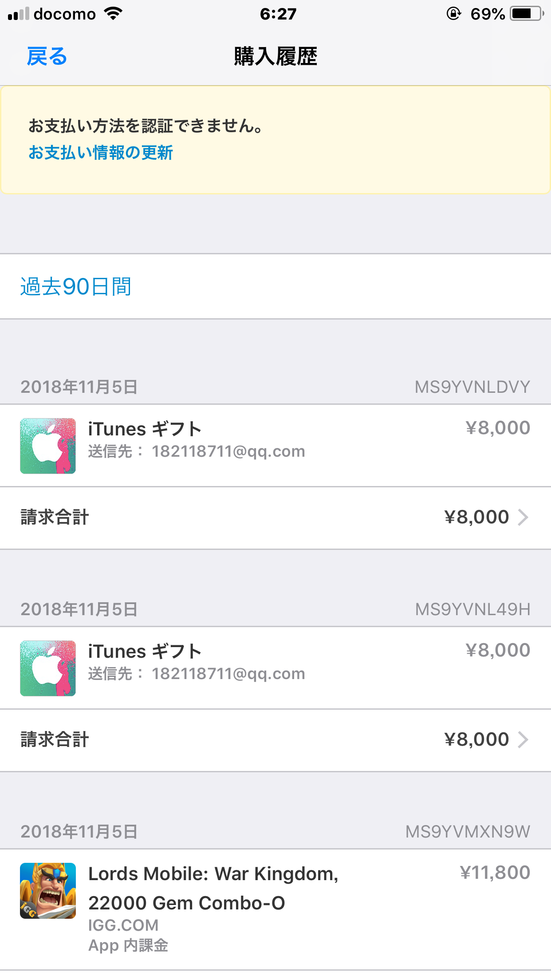Viewport: 551px width, 980px height.
Task: Select the order ID MS9YVMXN9W
Action: 468,832
